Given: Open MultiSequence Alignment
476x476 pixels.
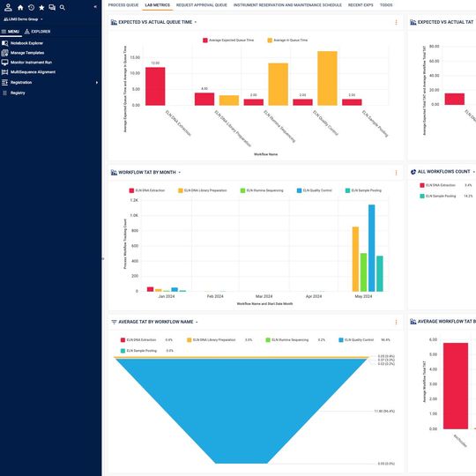Looking at the screenshot, I should [x=33, y=72].
